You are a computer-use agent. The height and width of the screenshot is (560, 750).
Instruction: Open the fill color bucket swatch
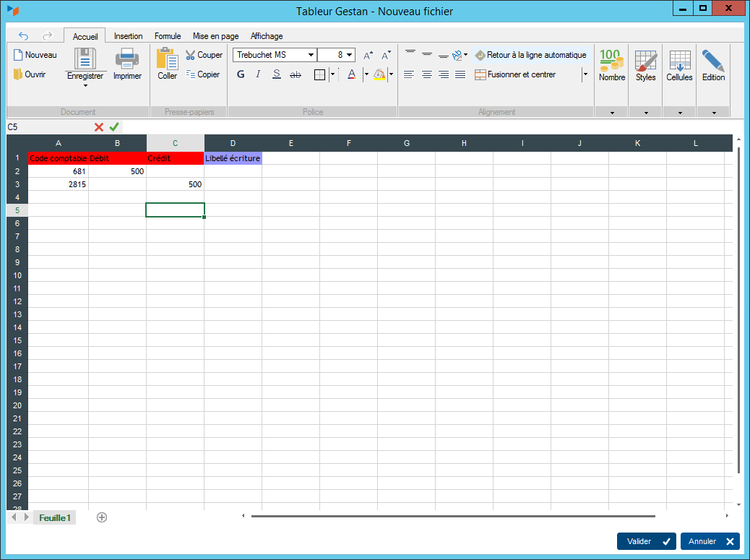(379, 74)
